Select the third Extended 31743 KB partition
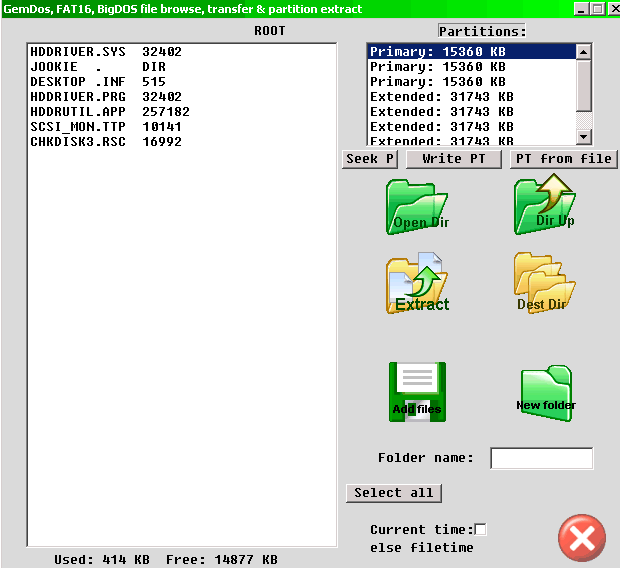Screen dimensions: 620x568 tap(472, 127)
